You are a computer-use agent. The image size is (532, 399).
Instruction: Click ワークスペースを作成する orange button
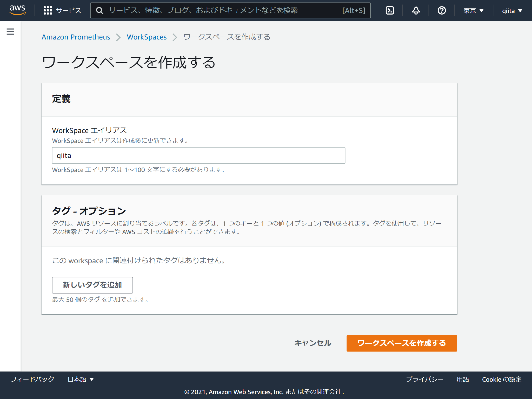point(401,343)
